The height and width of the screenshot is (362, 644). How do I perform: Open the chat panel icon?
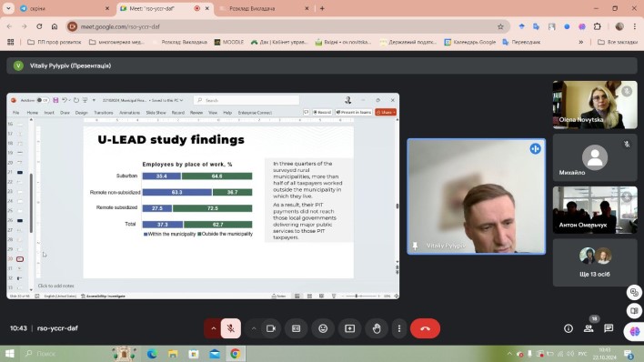[609, 328]
